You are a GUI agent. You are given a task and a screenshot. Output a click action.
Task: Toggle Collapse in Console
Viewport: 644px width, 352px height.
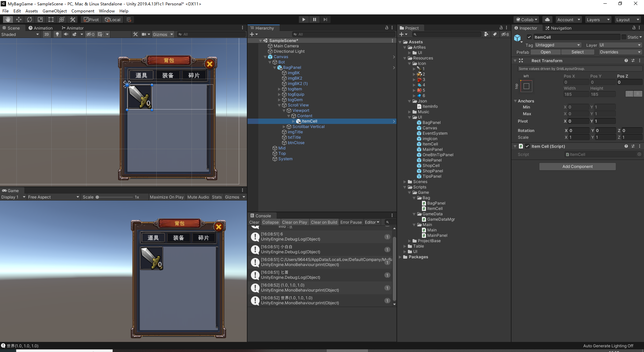[x=270, y=222]
